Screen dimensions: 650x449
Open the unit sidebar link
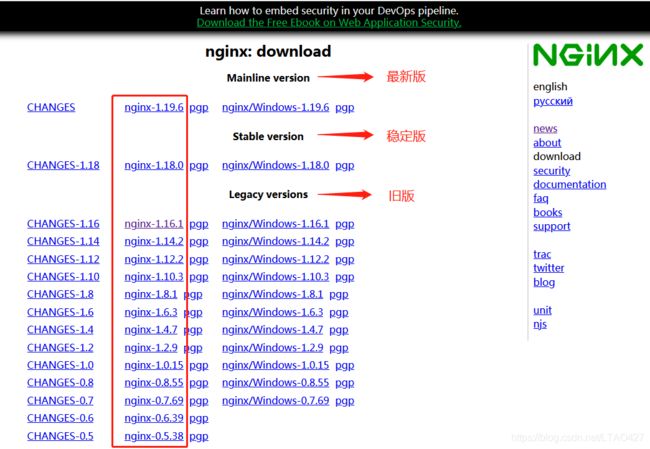click(542, 311)
